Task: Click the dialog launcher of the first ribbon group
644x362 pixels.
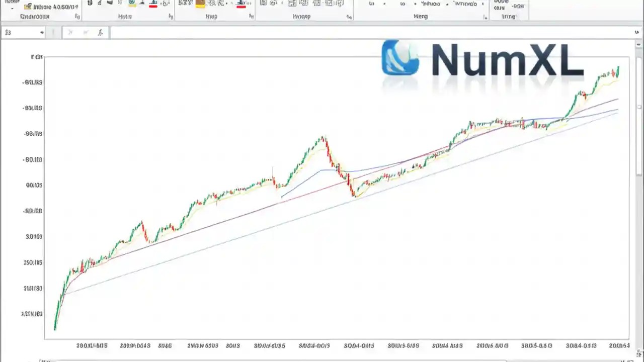Action: coord(77,16)
